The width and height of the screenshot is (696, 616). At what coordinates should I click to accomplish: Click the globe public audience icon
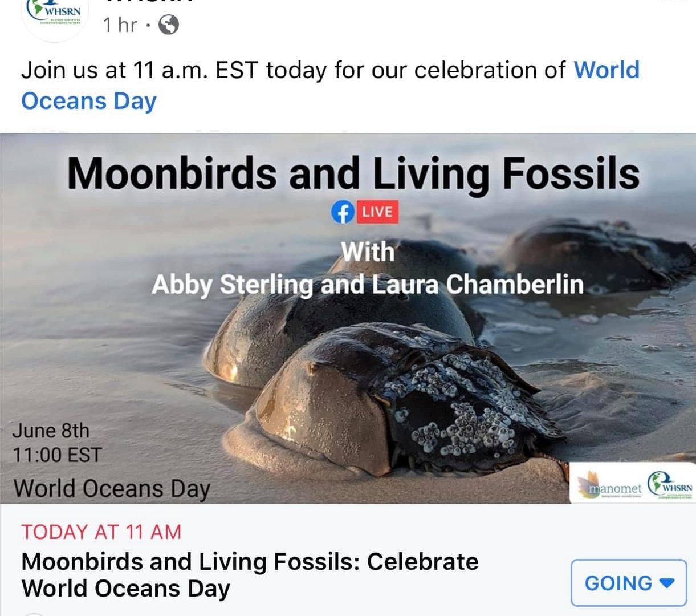[x=168, y=24]
